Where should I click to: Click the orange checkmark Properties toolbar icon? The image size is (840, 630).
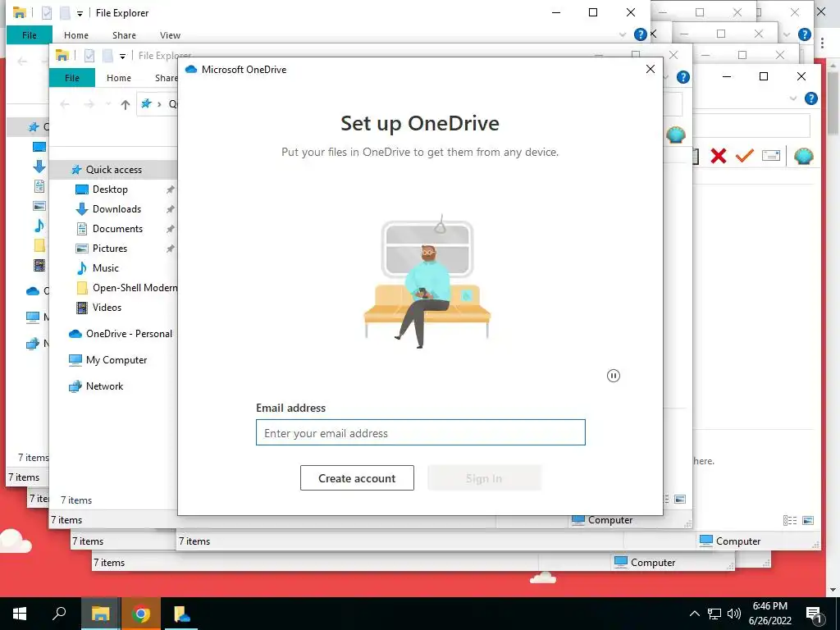tap(745, 156)
